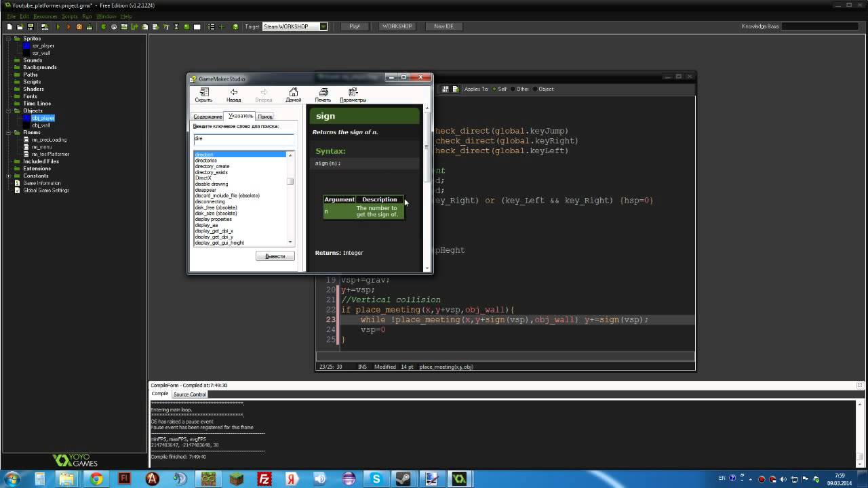Select obj_wall in Objects tree

[41, 125]
